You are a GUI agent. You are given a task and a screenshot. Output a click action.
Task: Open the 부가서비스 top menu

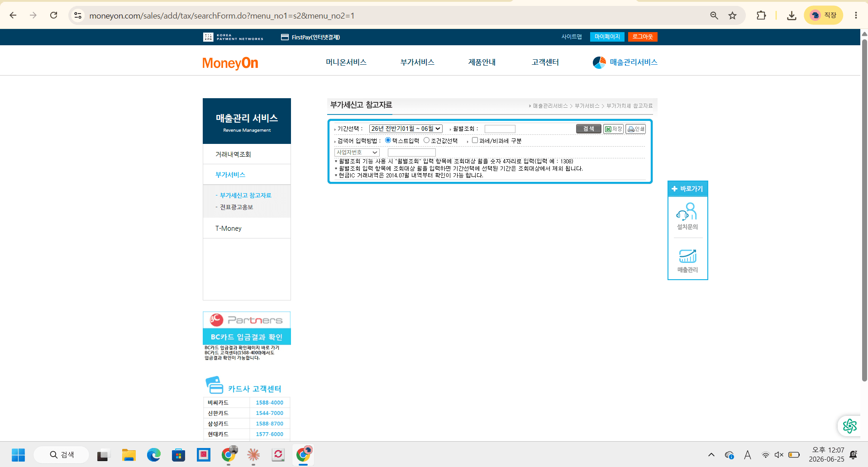(417, 62)
